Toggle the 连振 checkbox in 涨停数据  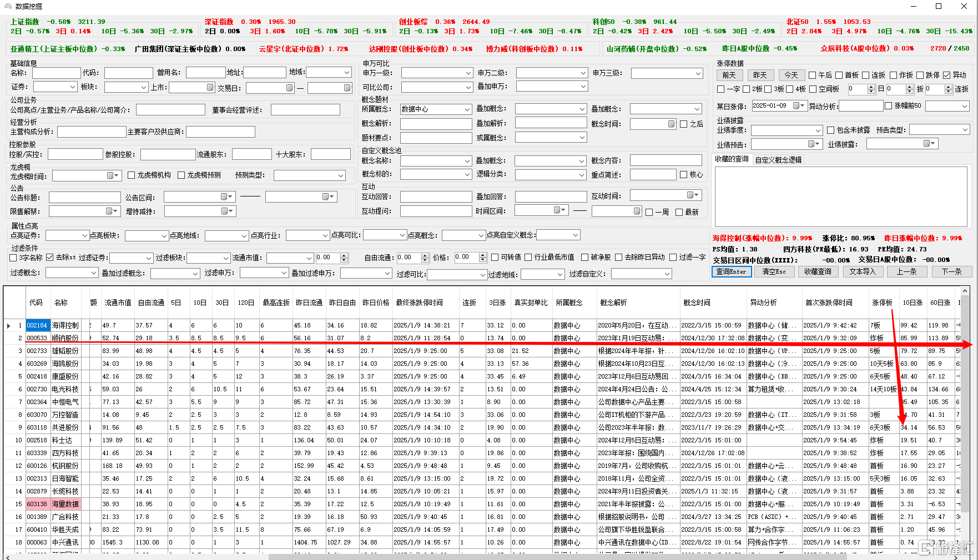[x=865, y=75]
